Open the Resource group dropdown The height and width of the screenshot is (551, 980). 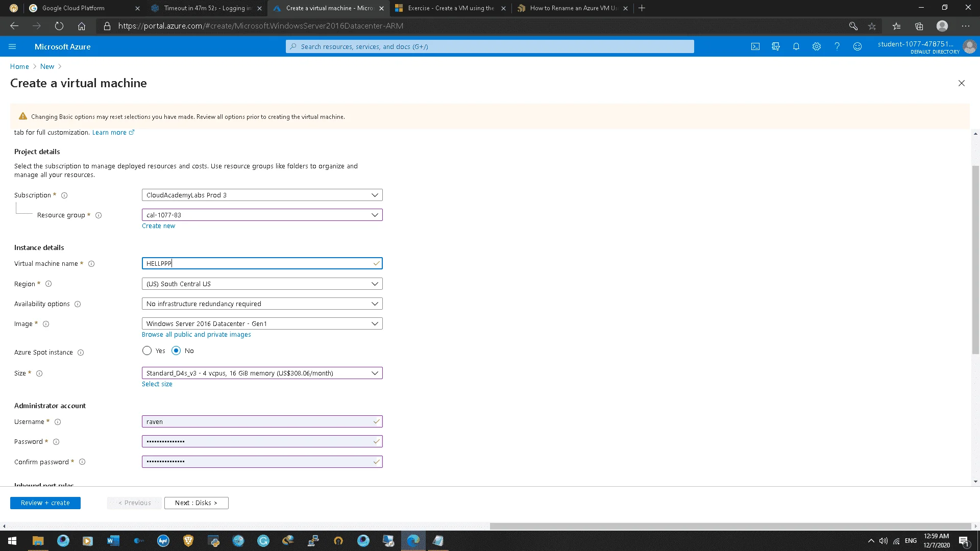click(x=262, y=215)
